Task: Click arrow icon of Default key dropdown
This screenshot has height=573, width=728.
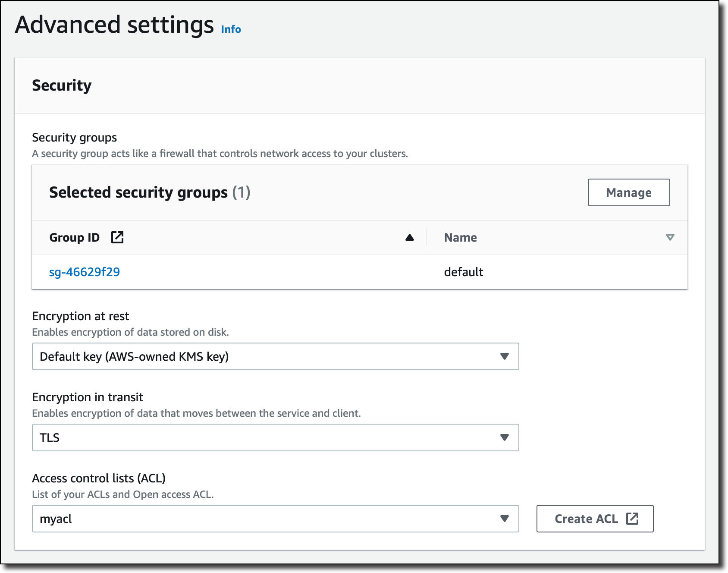Action: coord(505,356)
